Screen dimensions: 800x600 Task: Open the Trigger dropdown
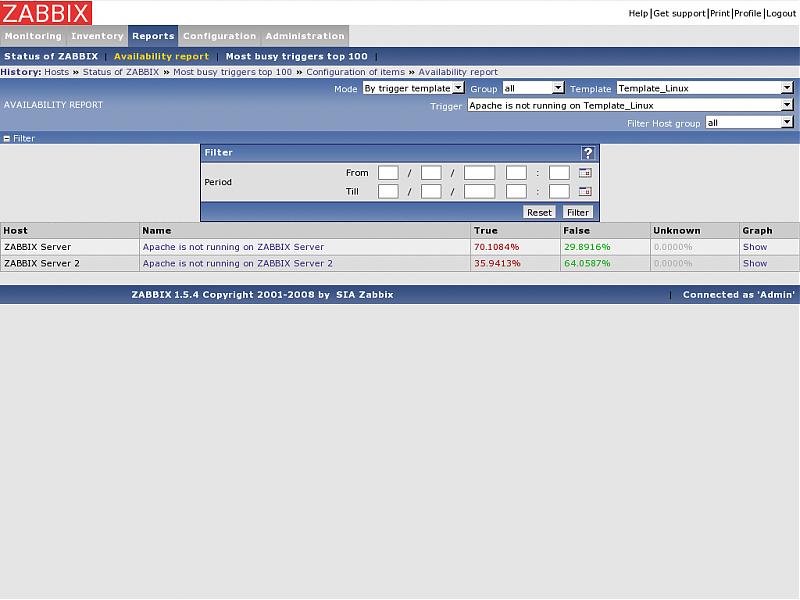click(630, 106)
